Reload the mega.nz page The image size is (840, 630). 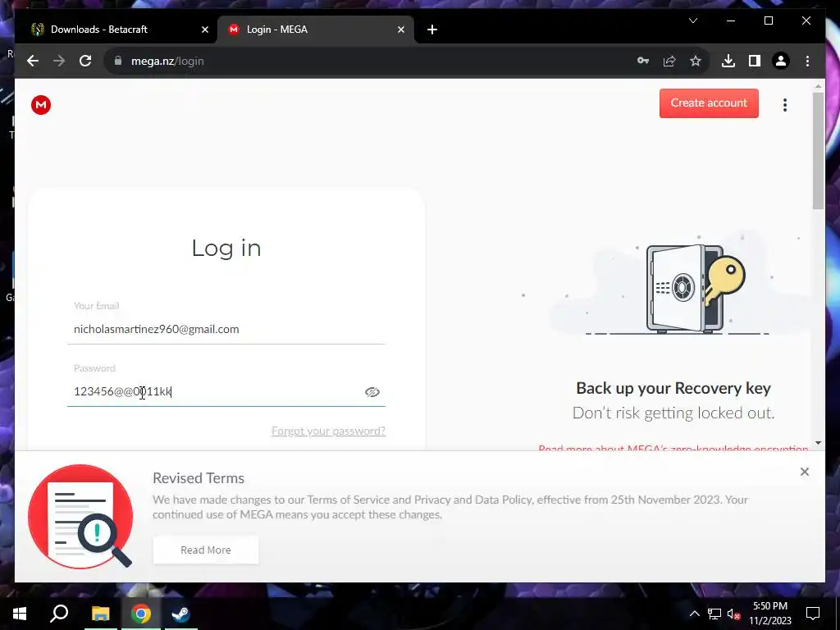click(85, 61)
